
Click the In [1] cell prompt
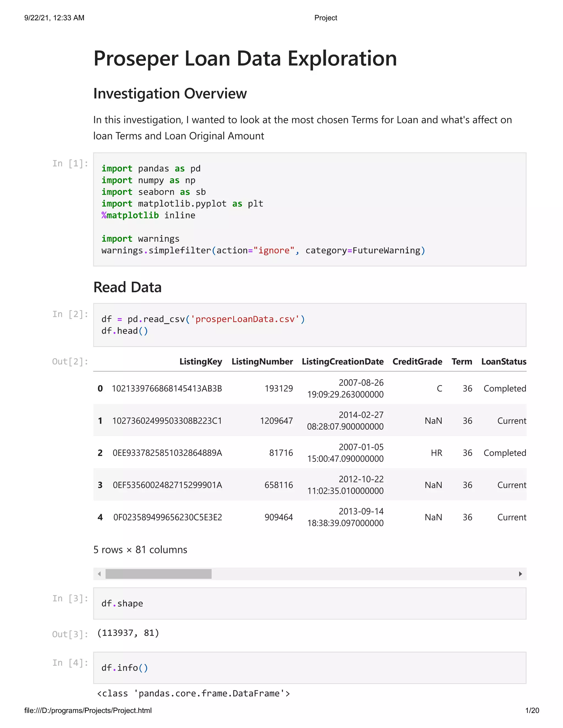tap(70, 163)
